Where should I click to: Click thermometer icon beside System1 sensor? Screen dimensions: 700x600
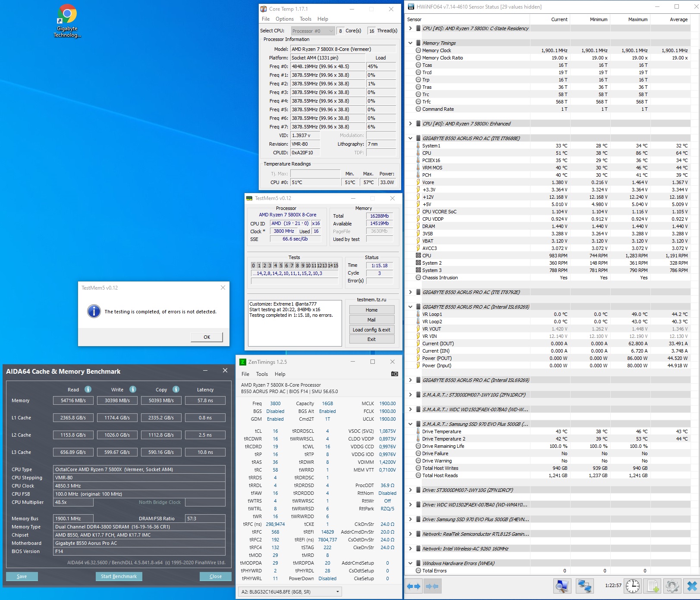pos(418,146)
